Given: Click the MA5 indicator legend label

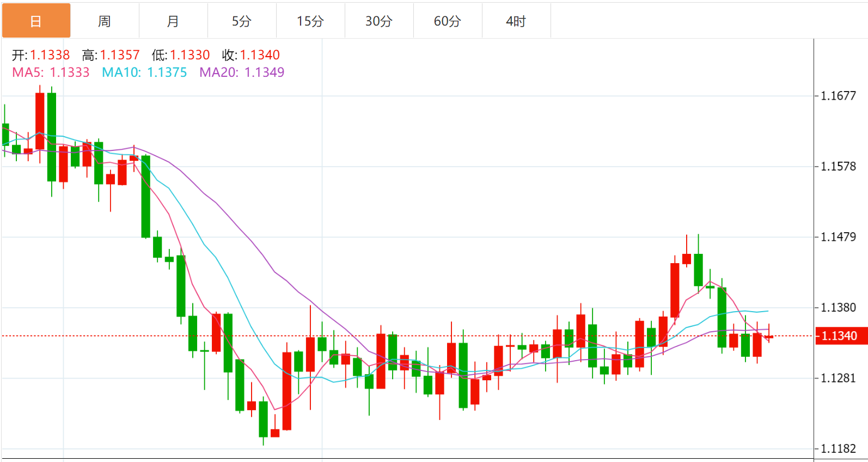Looking at the screenshot, I should (x=51, y=72).
